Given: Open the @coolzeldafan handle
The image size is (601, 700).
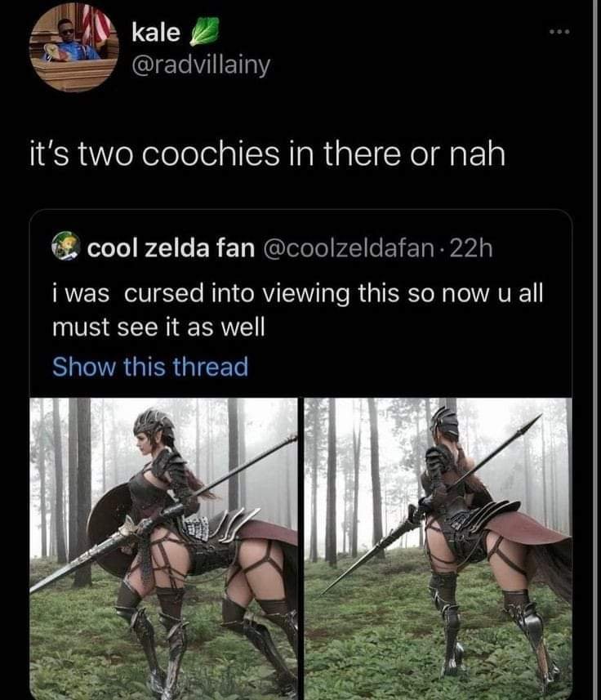Looking at the screenshot, I should 349,248.
